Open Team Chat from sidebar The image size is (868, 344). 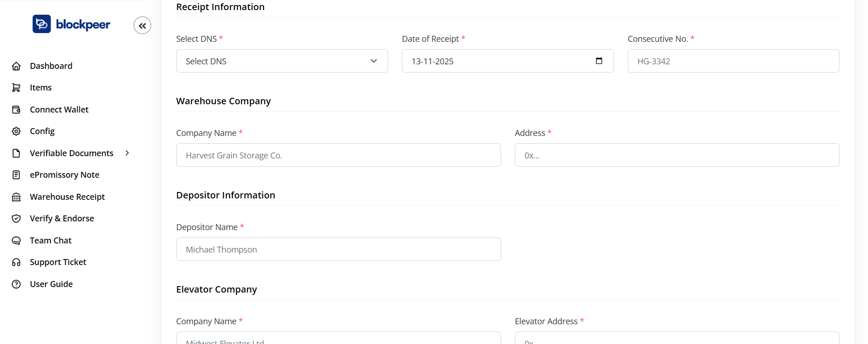(x=51, y=240)
